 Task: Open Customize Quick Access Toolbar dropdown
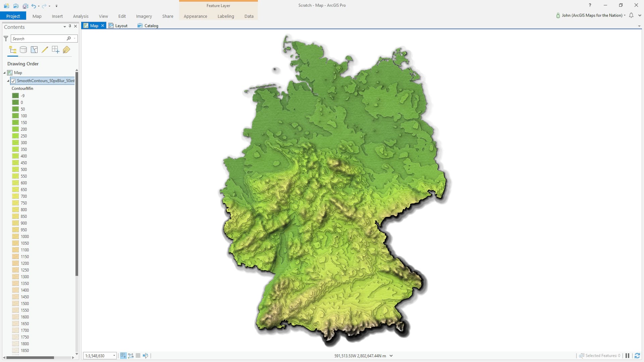click(56, 6)
